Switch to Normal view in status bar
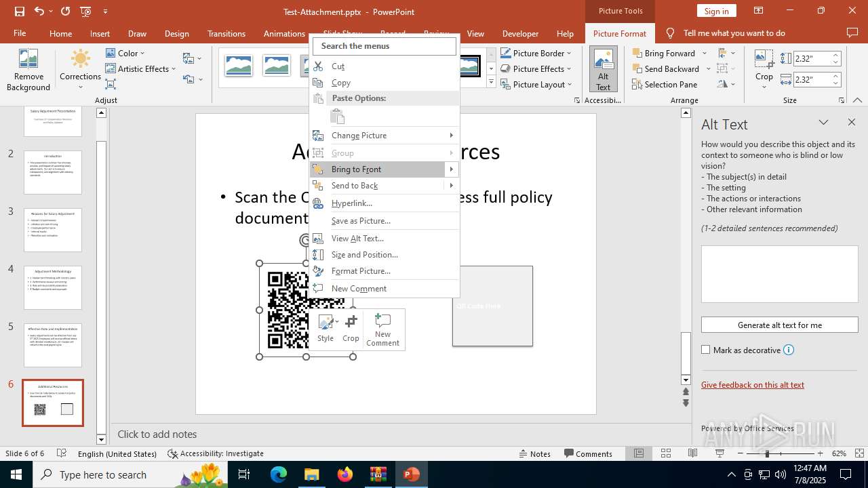868x488 pixels. (639, 453)
